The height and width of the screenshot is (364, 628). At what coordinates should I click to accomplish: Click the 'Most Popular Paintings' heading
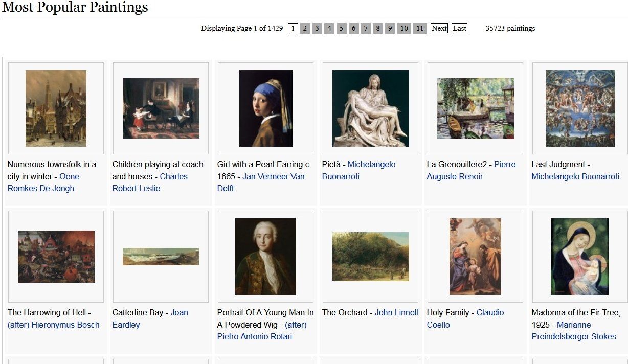pyautogui.click(x=75, y=7)
